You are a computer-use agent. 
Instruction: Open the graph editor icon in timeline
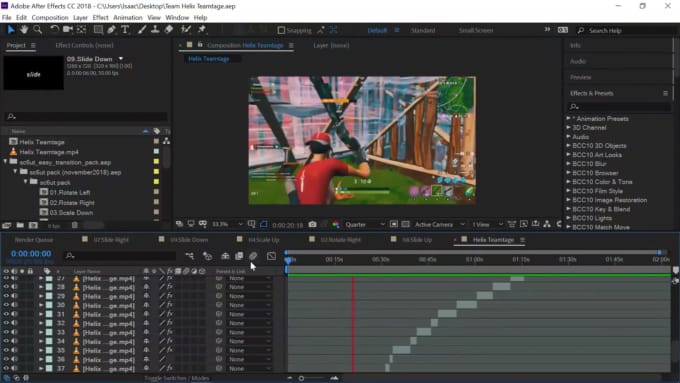[271, 256]
